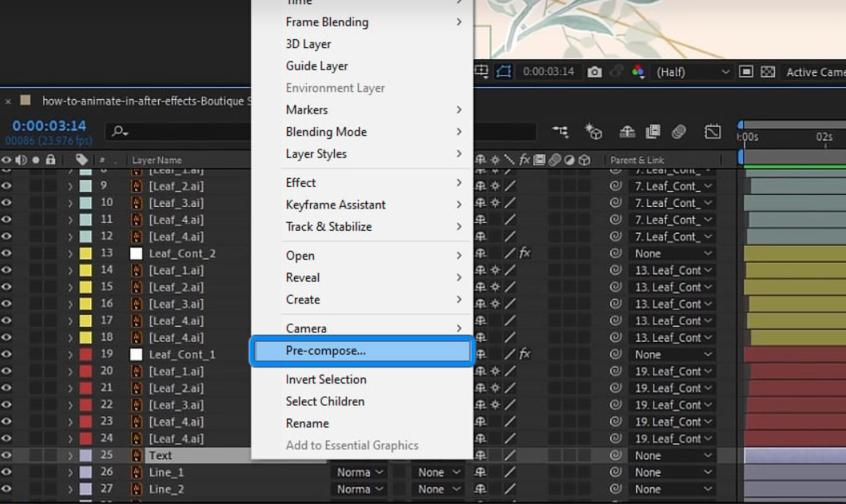Click the search magnifier icon in the timeline

119,131
